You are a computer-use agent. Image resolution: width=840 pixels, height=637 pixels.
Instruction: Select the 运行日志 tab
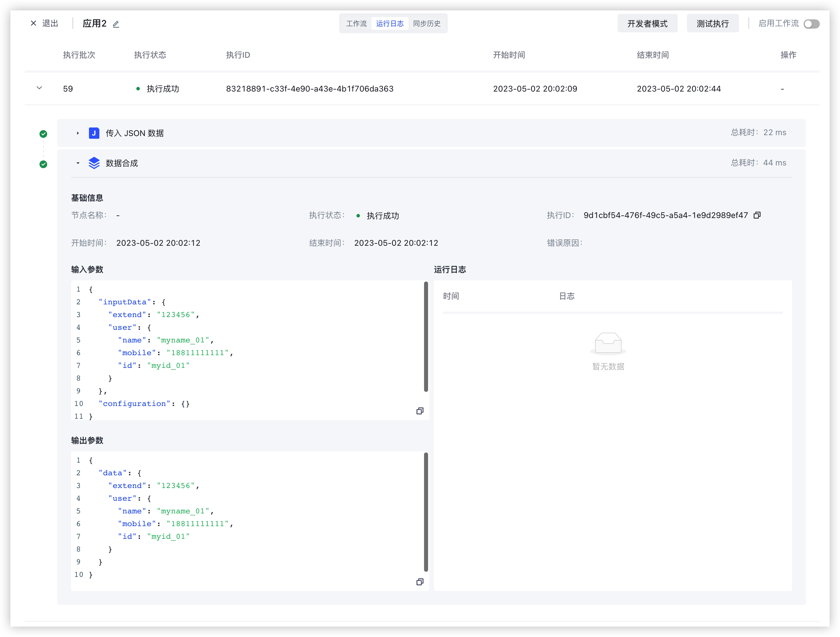pos(390,24)
